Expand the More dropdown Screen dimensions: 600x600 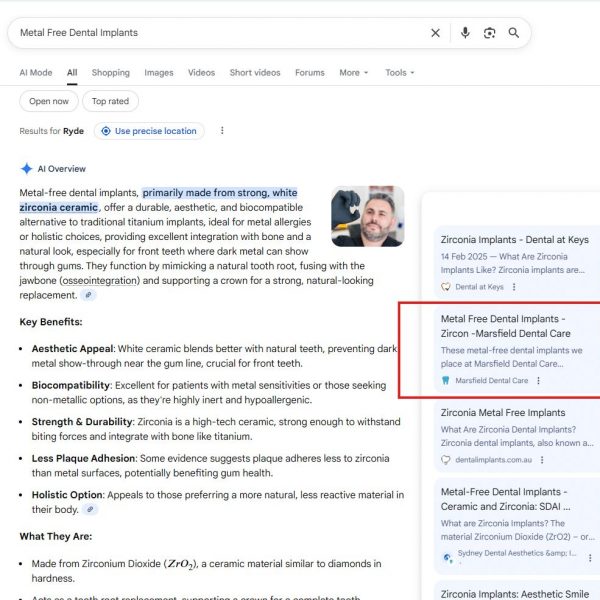pyautogui.click(x=354, y=73)
